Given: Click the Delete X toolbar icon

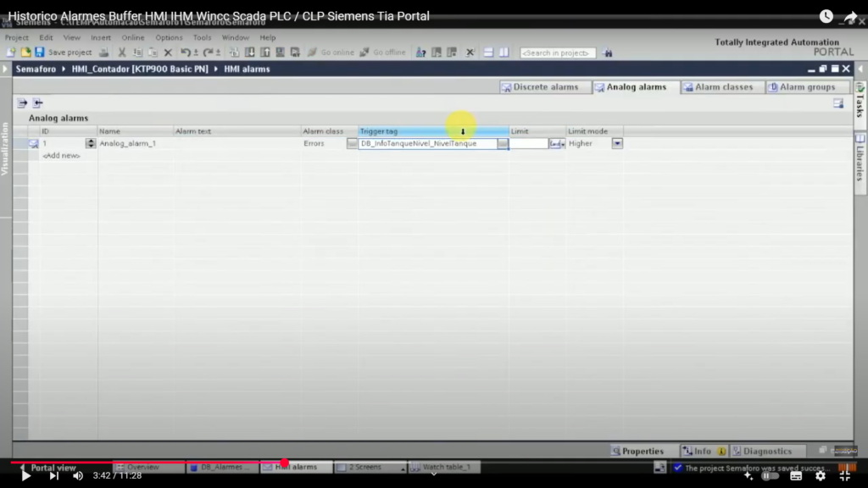Looking at the screenshot, I should pos(169,53).
